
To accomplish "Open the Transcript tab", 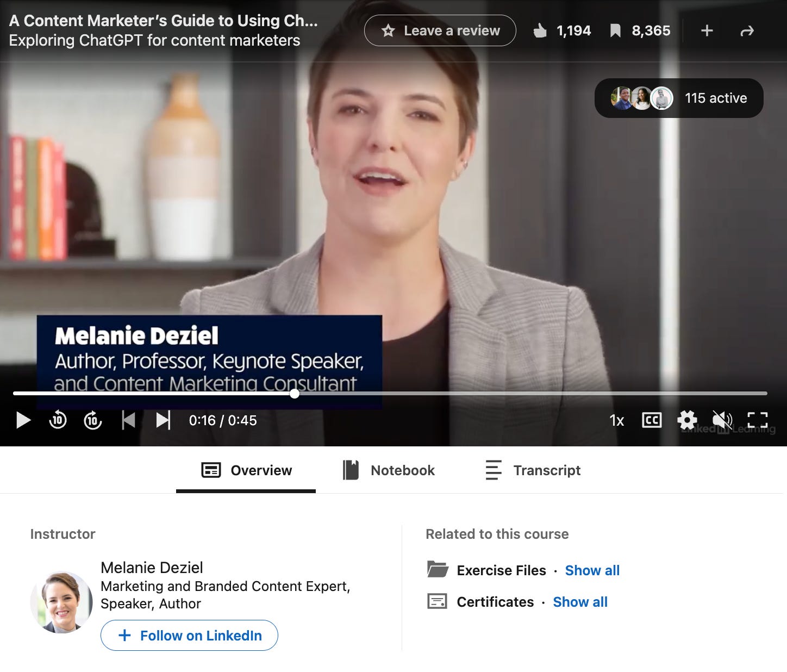I will pyautogui.click(x=533, y=470).
